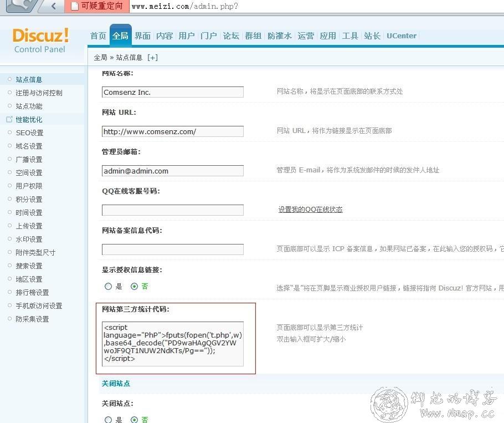Open 搜索设置 sidebar item
This screenshot has height=423, width=504.
29,266
